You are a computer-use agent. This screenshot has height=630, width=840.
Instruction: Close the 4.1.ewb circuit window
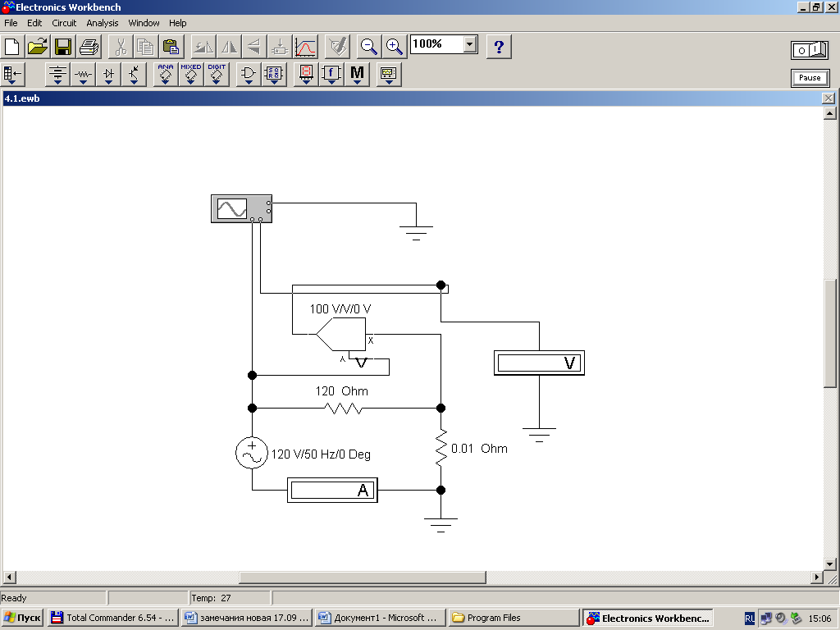829,98
